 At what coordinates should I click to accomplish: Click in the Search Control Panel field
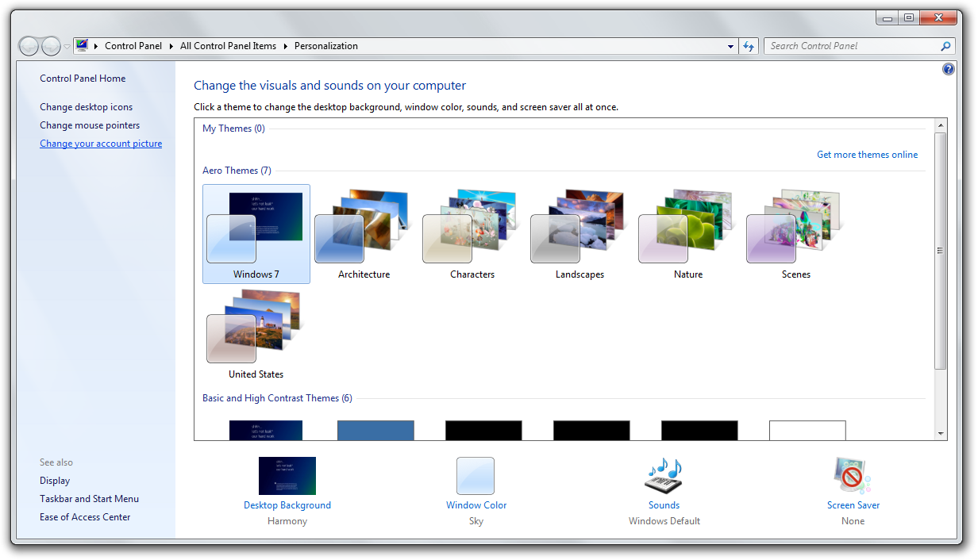click(849, 46)
